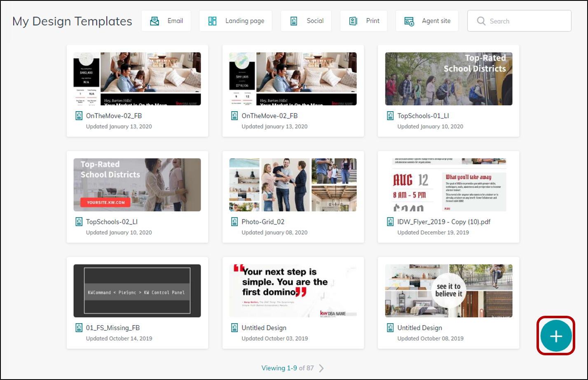Screen dimensions: 588x380
Task: Click the file icon beside OnTheMove-02_FB
Action: (79, 116)
